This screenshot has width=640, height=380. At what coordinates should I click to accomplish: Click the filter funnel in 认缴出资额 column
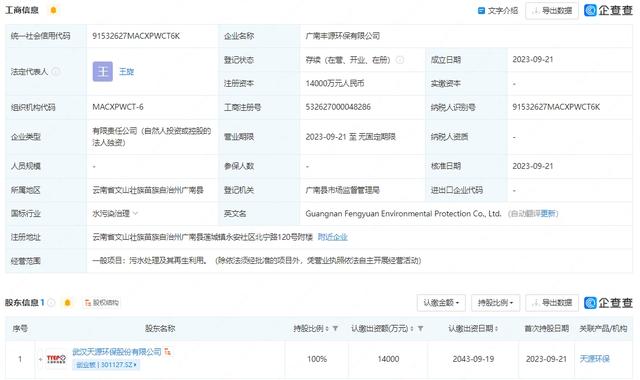[420, 328]
